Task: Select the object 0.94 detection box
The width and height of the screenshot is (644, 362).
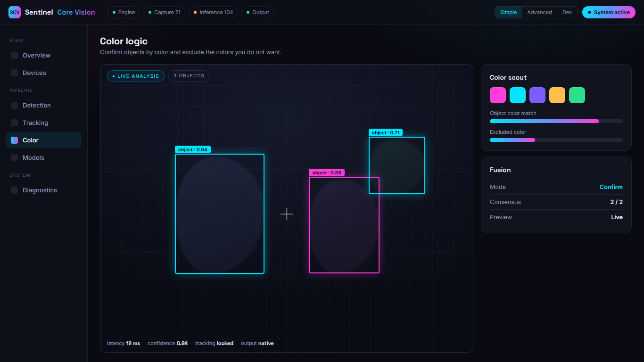Action: click(220, 214)
